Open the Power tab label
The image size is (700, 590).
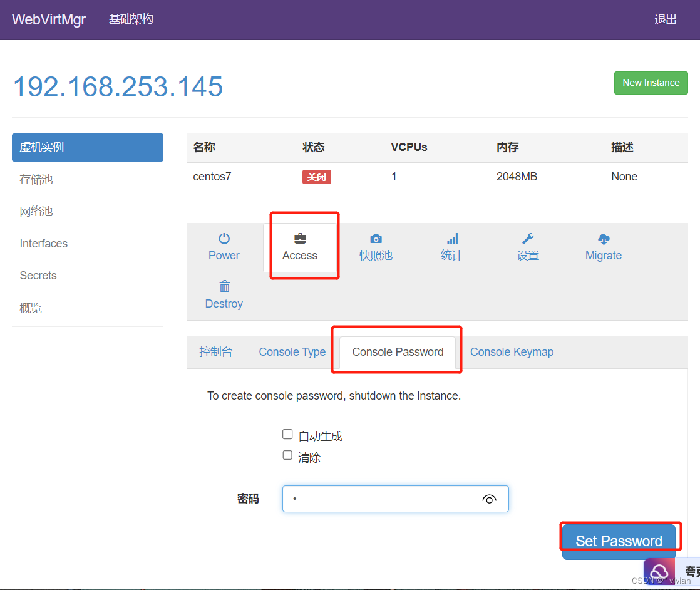pyautogui.click(x=224, y=256)
